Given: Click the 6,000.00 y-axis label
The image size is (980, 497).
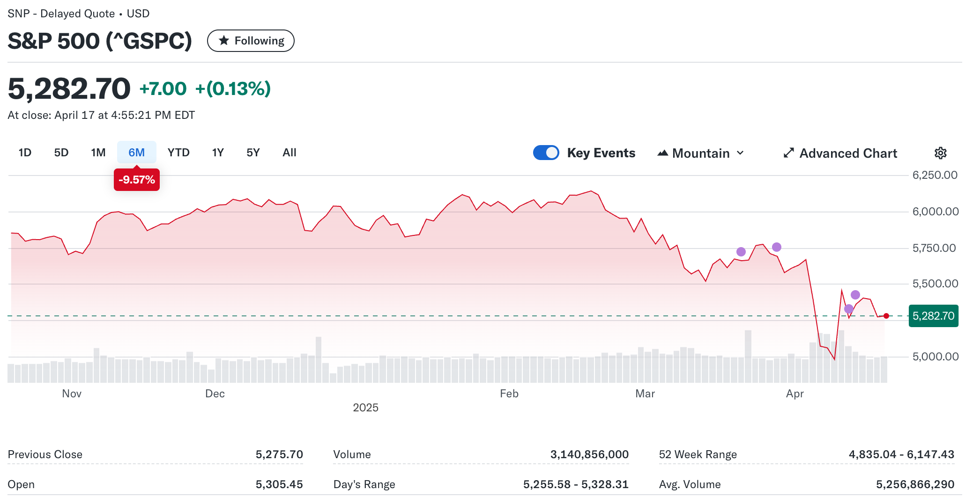Looking at the screenshot, I should click(x=935, y=212).
